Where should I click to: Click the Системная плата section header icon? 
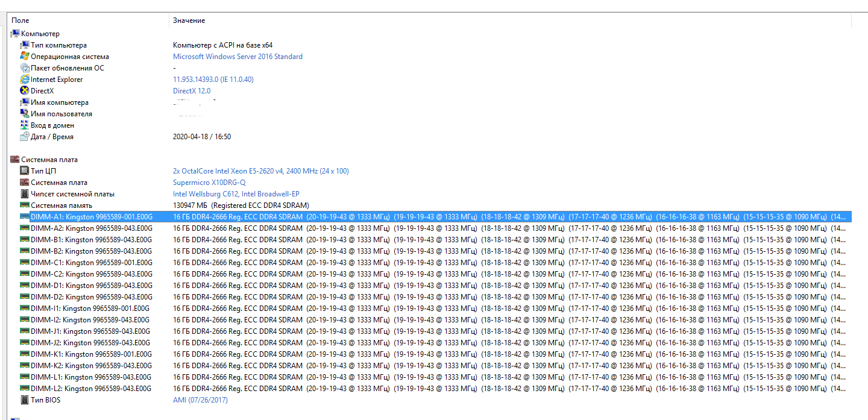[x=15, y=160]
